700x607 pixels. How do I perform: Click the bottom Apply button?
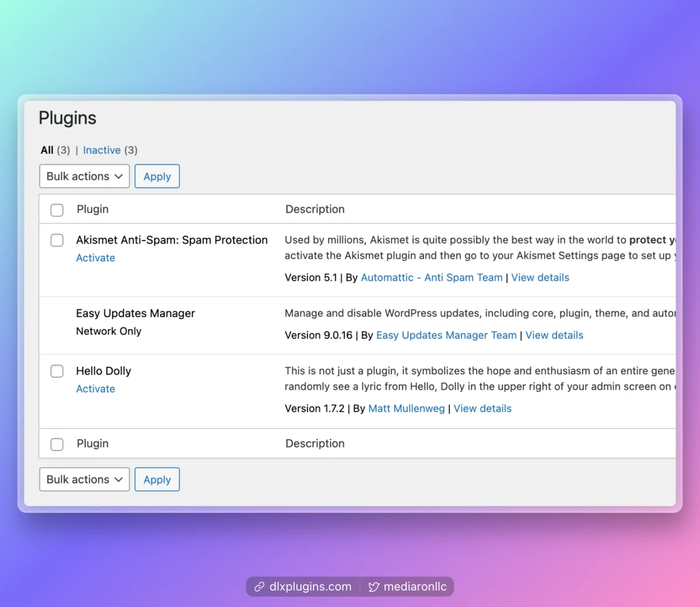[x=157, y=479]
